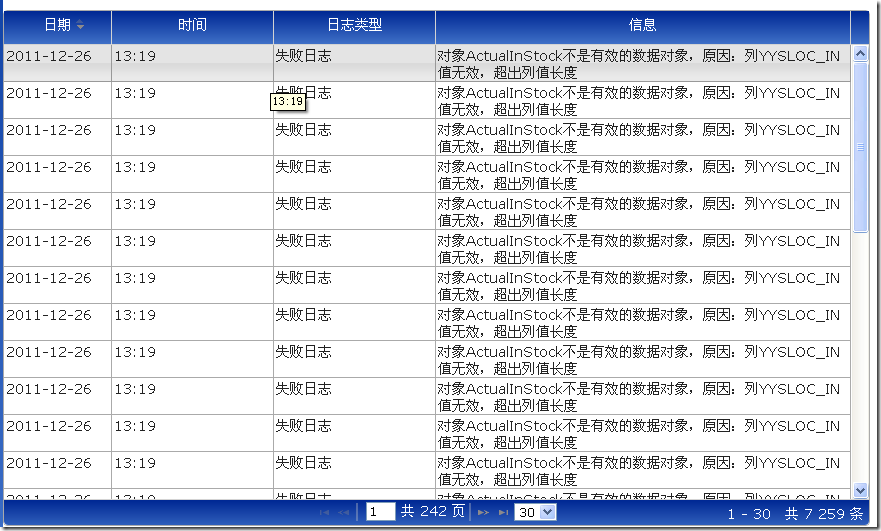Go to the previous page of logs

click(x=343, y=512)
